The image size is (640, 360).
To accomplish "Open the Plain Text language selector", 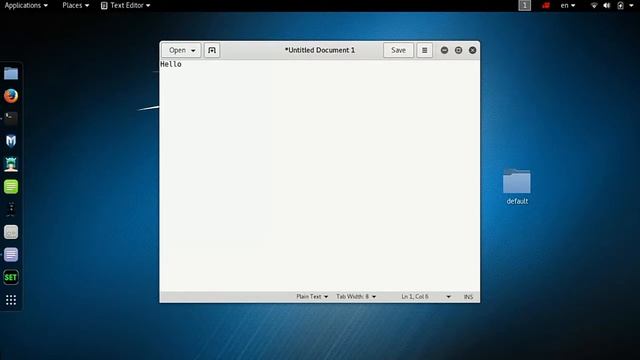I will [312, 297].
